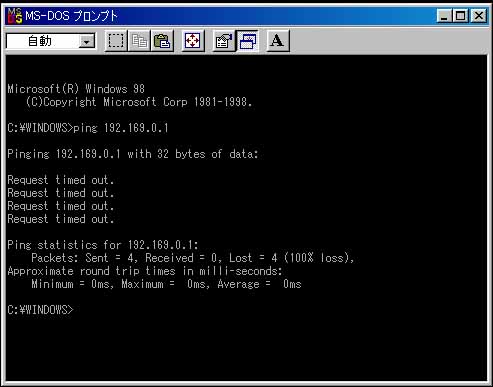Image resolution: width=493 pixels, height=387 pixels.
Task: Close the MS-DOS prompt window
Action: click(x=479, y=16)
